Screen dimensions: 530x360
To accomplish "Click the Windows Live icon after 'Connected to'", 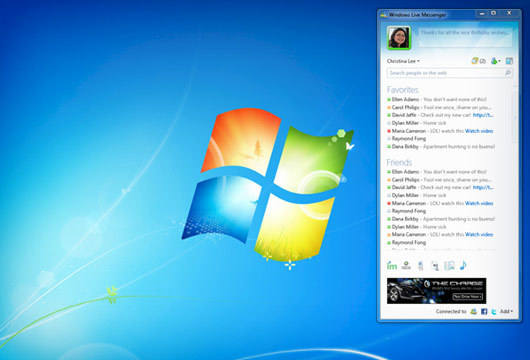I will 474,311.
